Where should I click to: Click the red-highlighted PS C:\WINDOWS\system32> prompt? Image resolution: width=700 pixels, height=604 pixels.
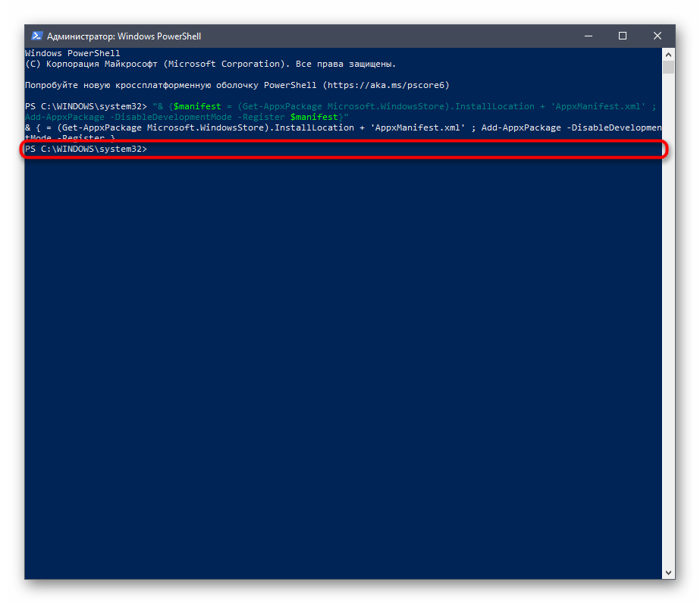86,149
